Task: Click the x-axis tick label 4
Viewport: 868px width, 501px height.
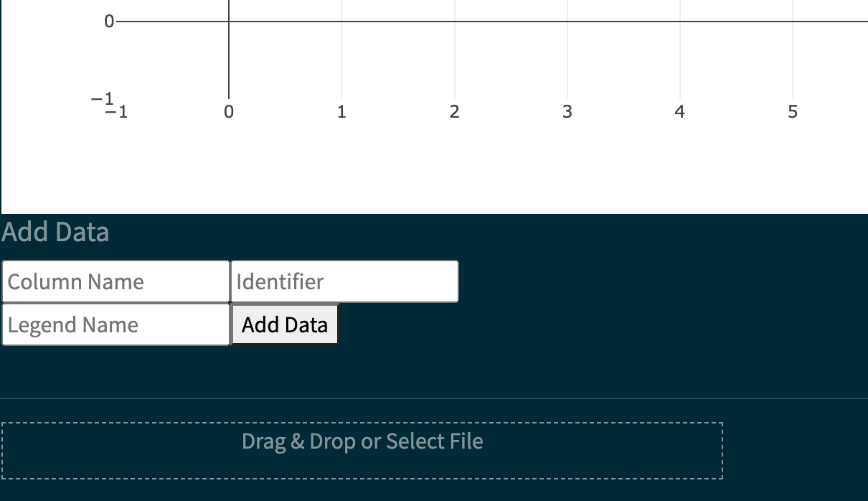Action: [x=679, y=112]
